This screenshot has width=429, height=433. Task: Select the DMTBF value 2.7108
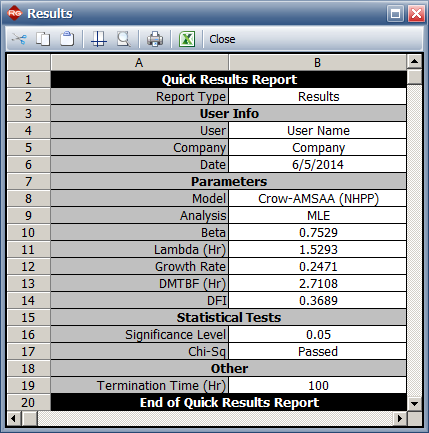(x=317, y=283)
